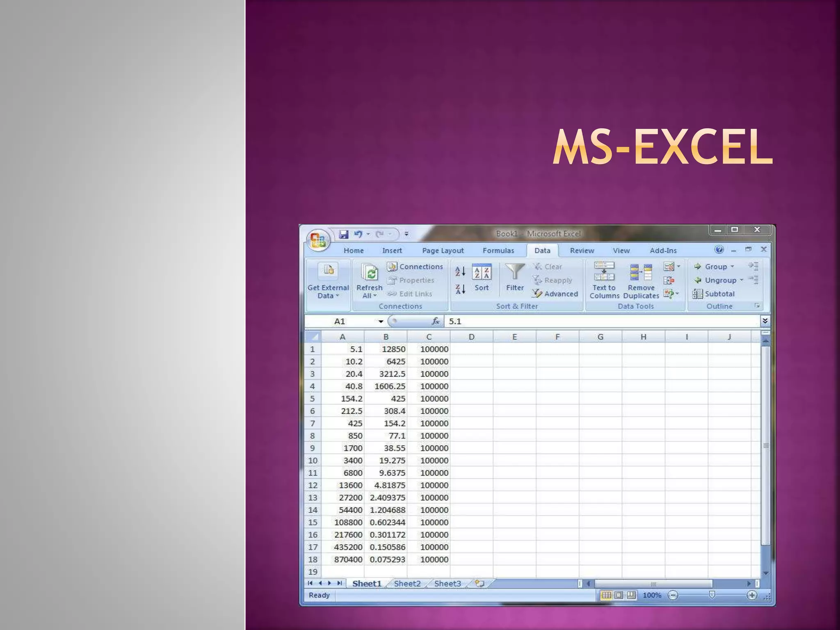Viewport: 840px width, 630px height.
Task: Go to first sheet with tab scroll arrow
Action: pos(310,583)
